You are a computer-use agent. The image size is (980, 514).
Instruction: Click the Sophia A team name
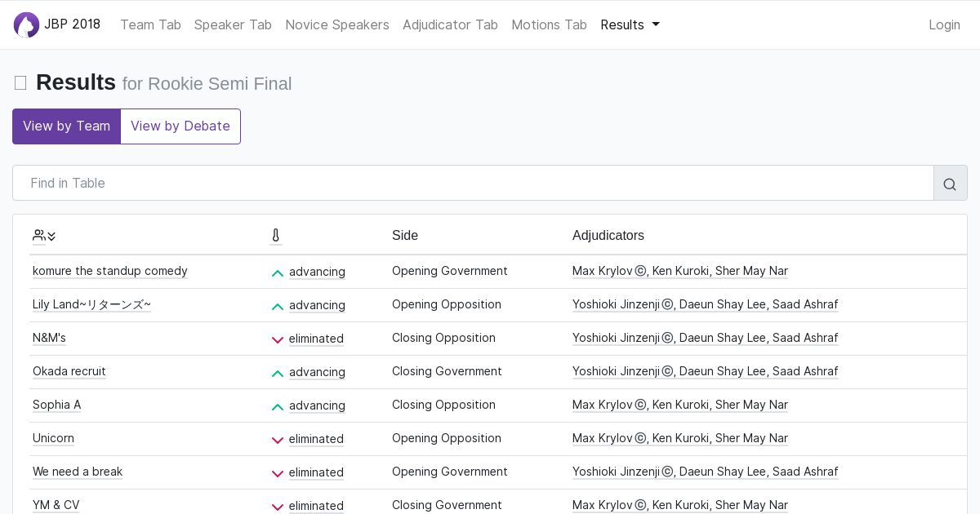pos(57,405)
